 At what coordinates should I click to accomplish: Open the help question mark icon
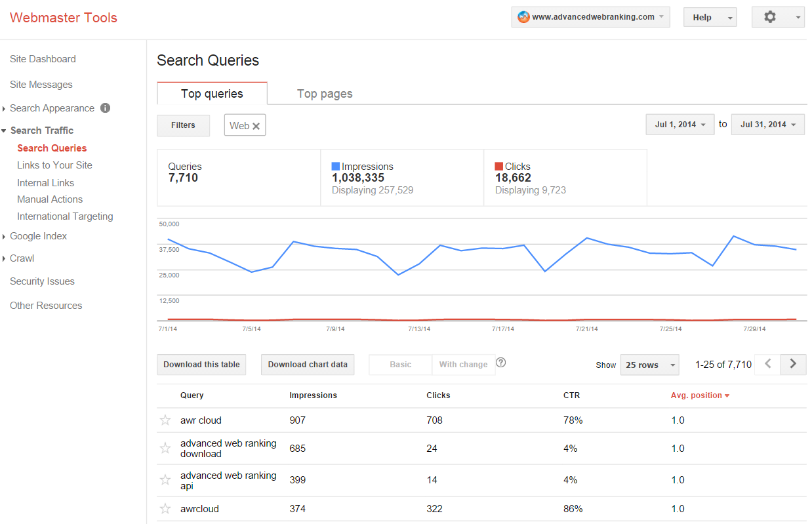point(500,363)
